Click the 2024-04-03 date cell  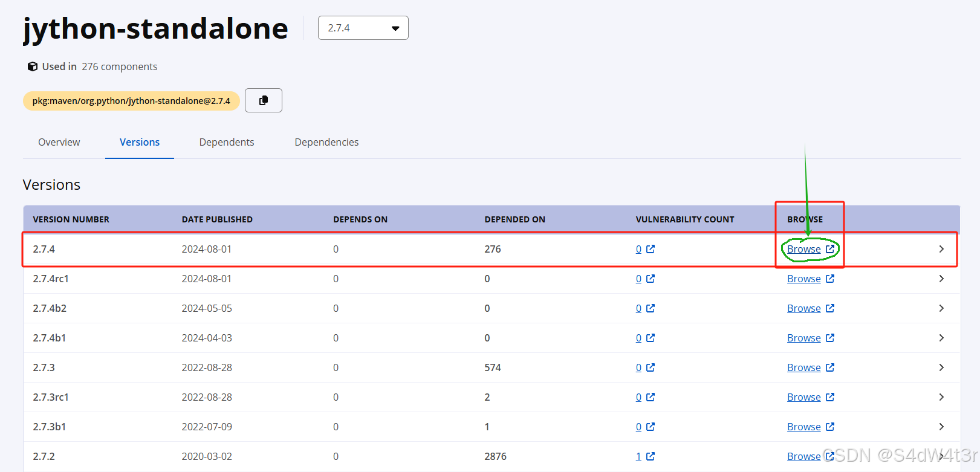point(207,338)
